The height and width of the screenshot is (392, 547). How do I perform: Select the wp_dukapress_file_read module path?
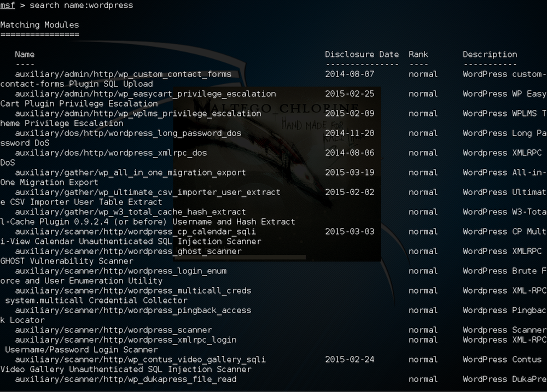tap(126, 379)
